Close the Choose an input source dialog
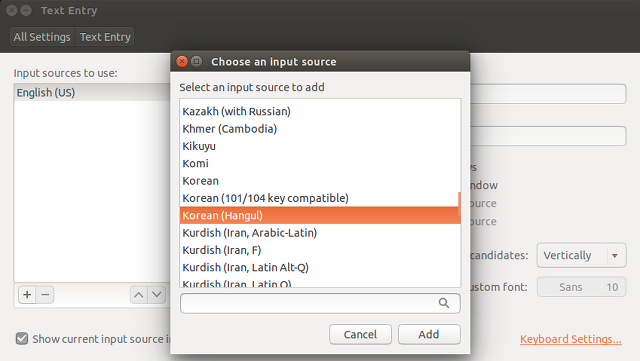Image resolution: width=640 pixels, height=361 pixels. coord(182,62)
